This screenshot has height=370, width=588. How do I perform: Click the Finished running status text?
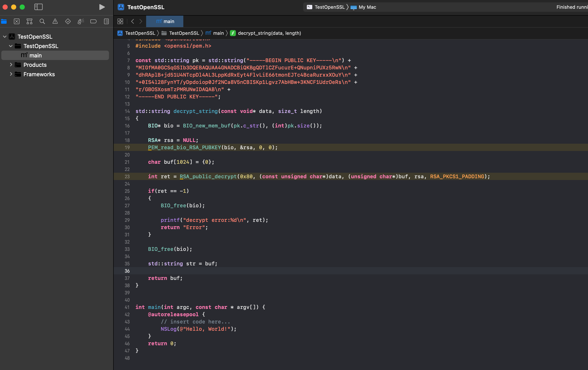click(x=572, y=7)
